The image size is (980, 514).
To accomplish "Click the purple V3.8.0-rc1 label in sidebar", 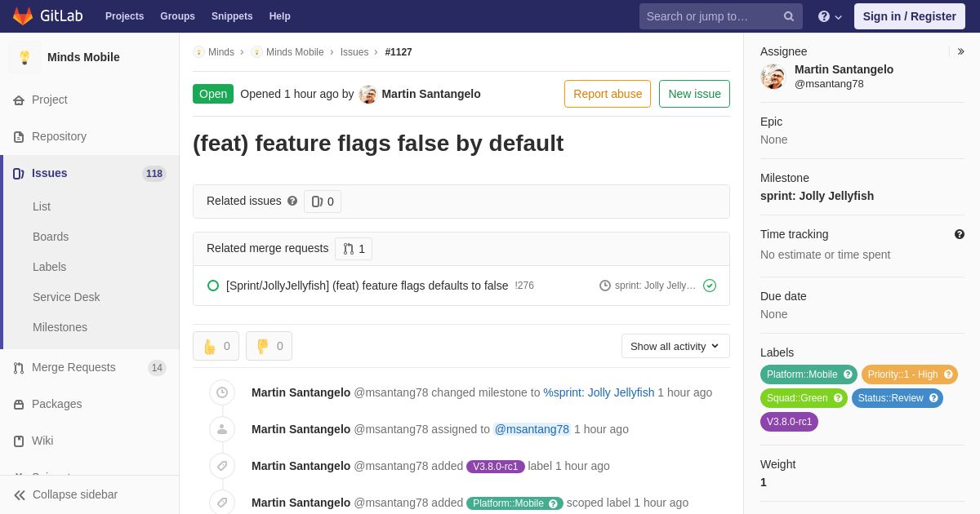I will 789,422.
